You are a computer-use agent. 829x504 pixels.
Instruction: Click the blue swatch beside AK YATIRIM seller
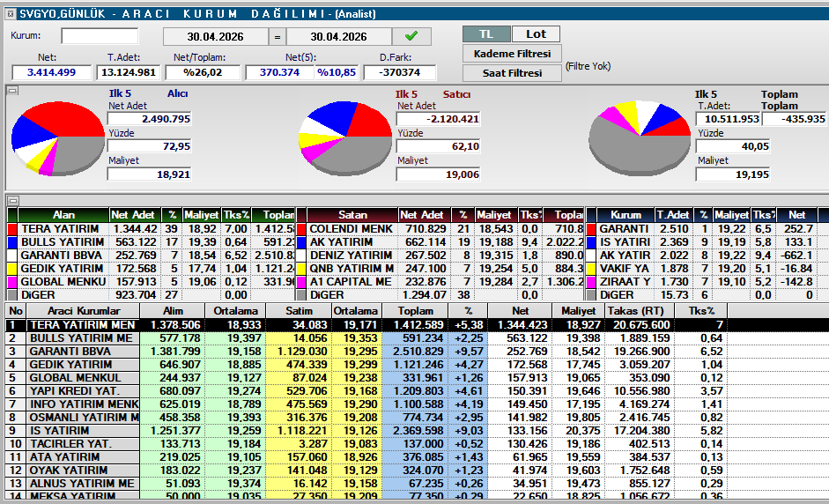[x=301, y=242]
